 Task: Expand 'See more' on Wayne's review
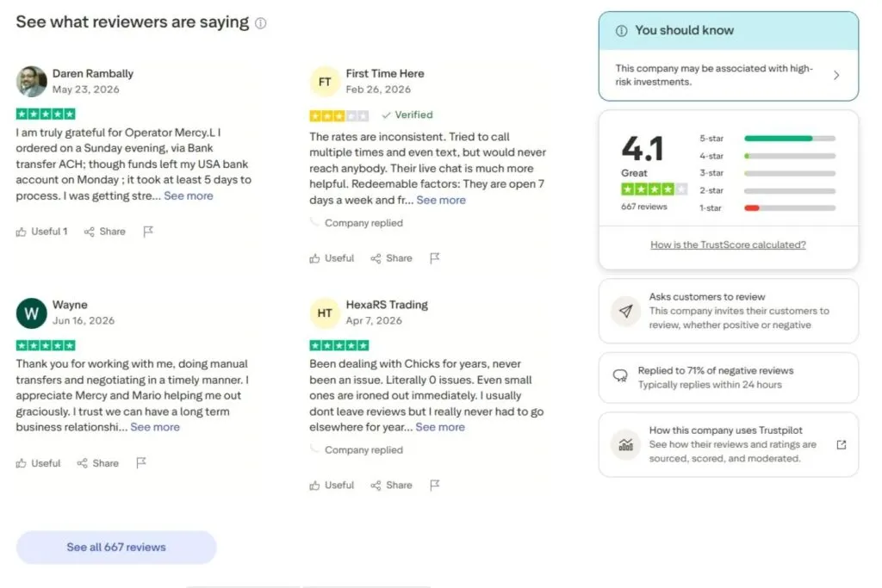155,427
